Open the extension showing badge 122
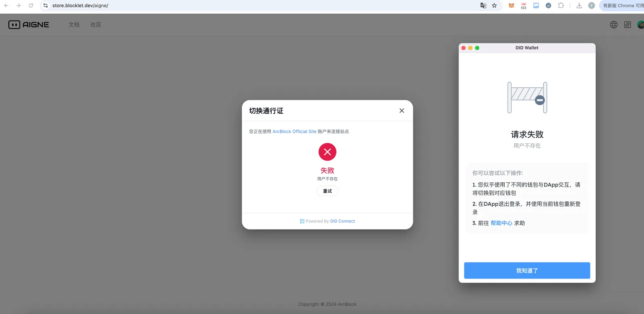Image resolution: width=644 pixels, height=314 pixels. pos(524,6)
